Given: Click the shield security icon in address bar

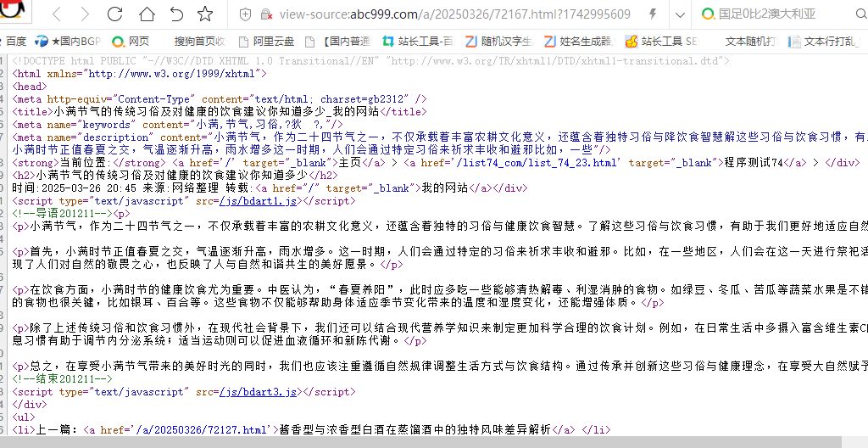Looking at the screenshot, I should click(247, 14).
